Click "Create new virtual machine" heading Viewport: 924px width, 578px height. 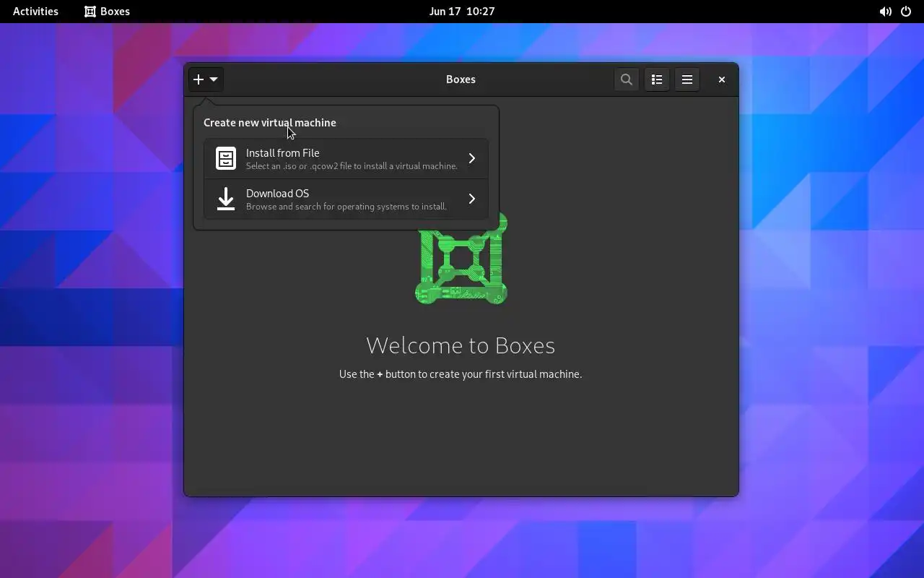coord(270,123)
